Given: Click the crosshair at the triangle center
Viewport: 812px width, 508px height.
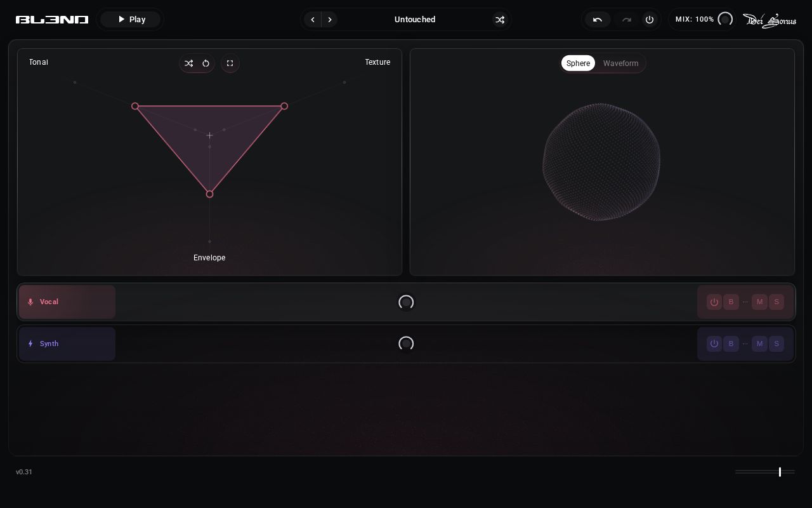Looking at the screenshot, I should tap(209, 135).
